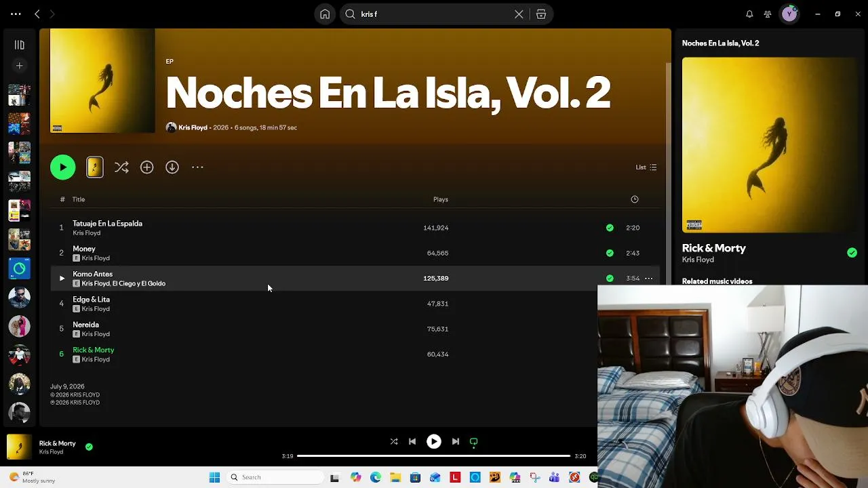This screenshot has width=868, height=488.
Task: Open File Explorer from the taskbar
Action: [395, 477]
